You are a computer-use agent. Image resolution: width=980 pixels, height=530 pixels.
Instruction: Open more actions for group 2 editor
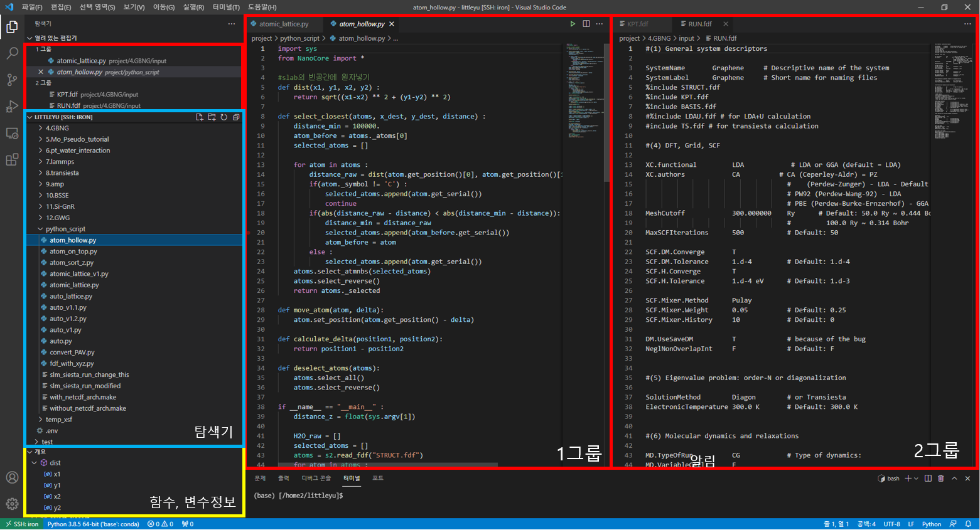pos(967,24)
